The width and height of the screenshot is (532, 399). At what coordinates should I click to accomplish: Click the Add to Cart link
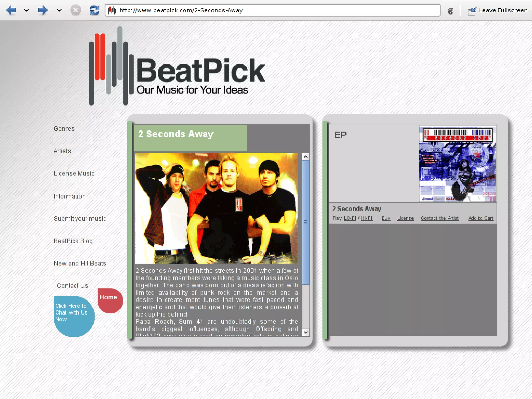[x=481, y=218]
